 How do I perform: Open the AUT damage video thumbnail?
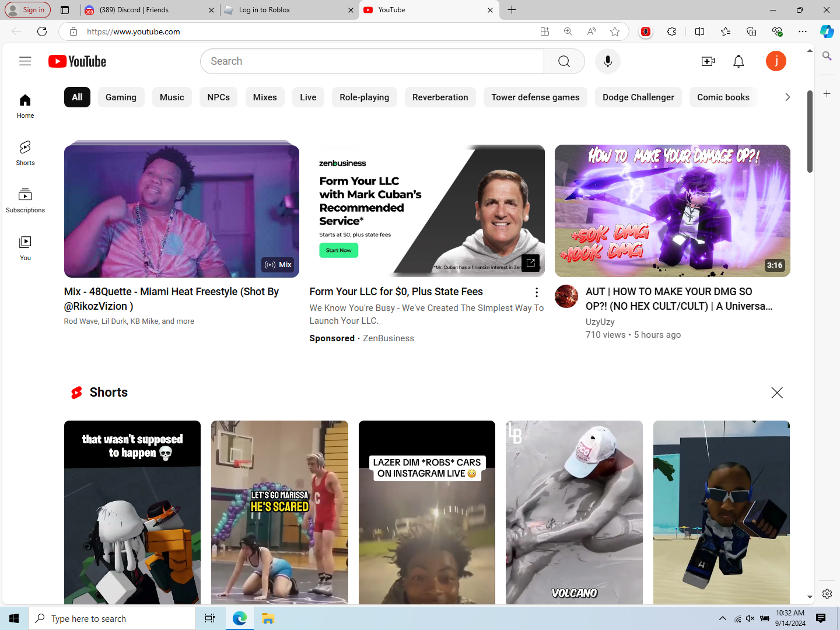(673, 211)
